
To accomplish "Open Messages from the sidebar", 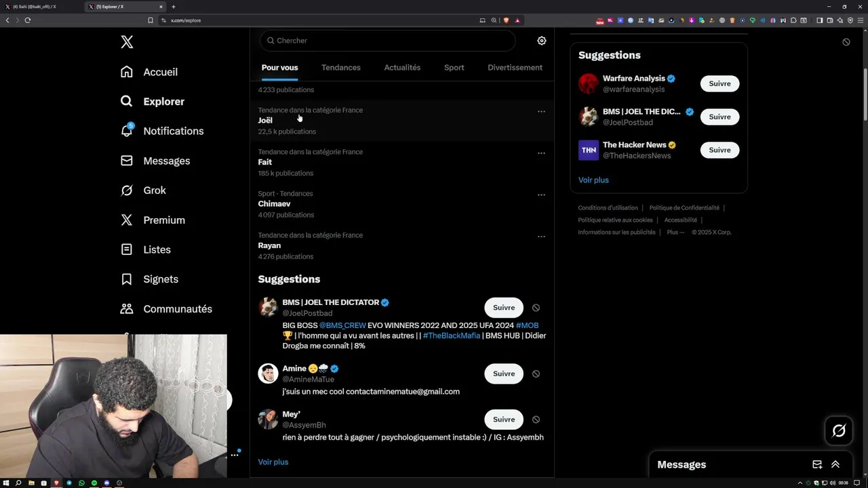I will pos(155,161).
